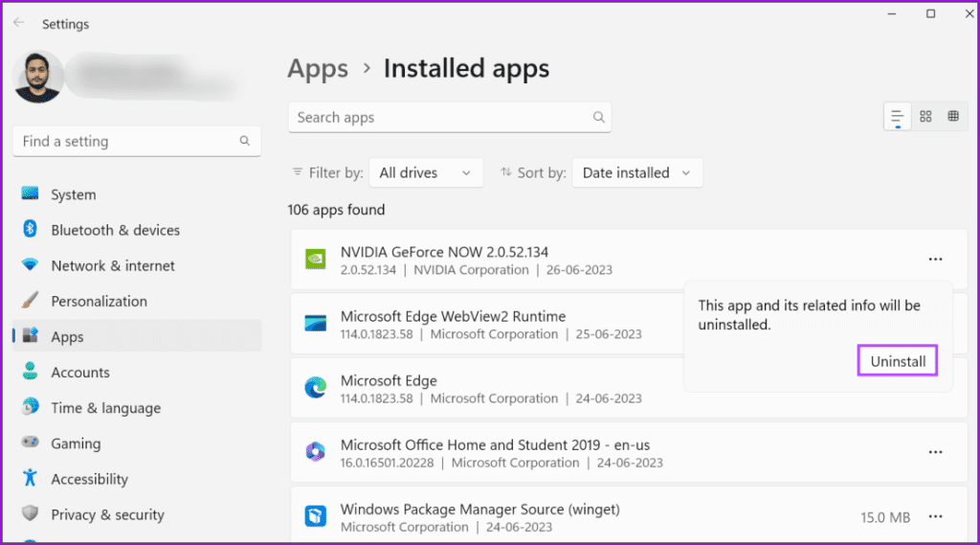
Task: Click the Windows Package Manager Source icon
Action: pos(316,516)
